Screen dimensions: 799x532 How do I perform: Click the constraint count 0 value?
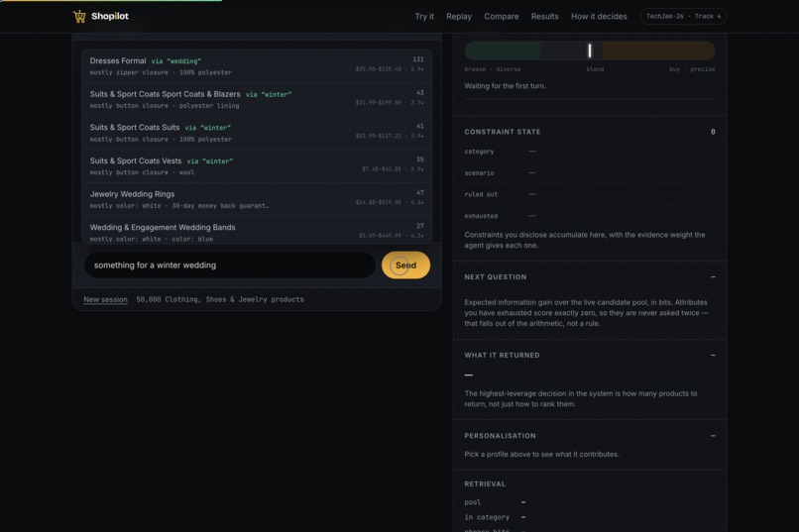(713, 132)
